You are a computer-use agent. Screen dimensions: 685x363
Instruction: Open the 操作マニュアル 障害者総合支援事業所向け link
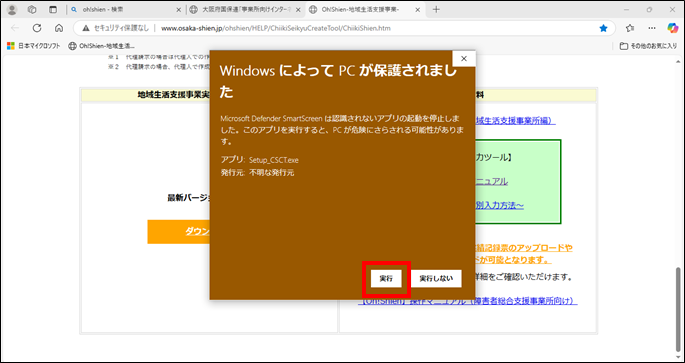click(x=468, y=301)
